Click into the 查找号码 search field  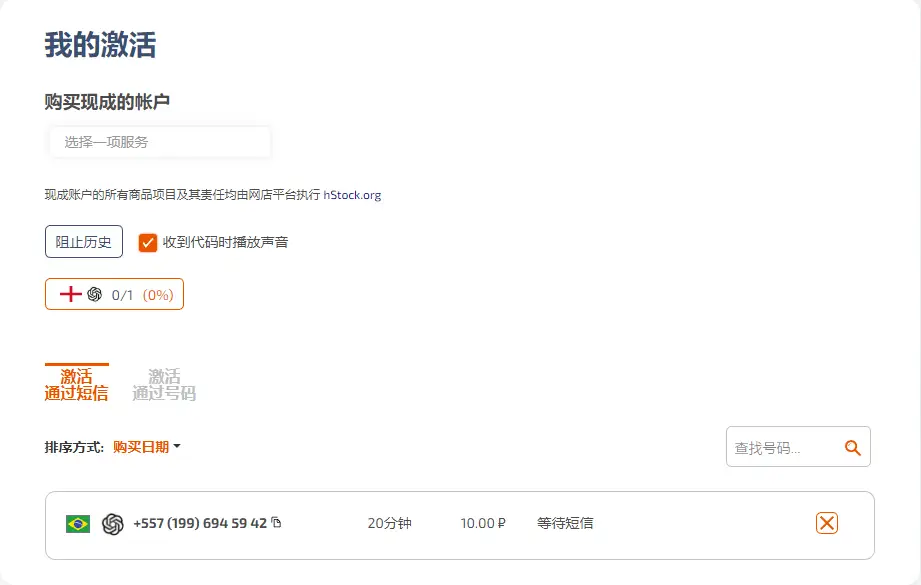pyautogui.click(x=780, y=448)
